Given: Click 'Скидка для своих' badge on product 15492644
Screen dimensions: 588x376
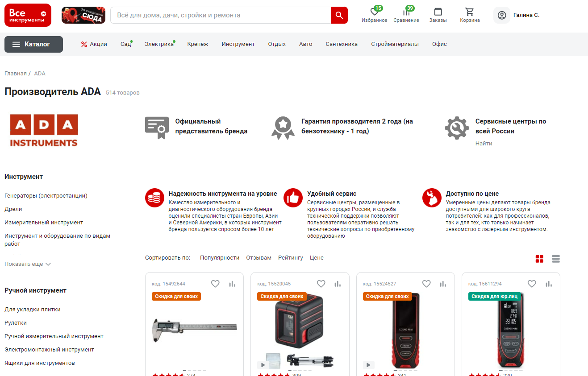Looking at the screenshot, I should pos(176,297).
